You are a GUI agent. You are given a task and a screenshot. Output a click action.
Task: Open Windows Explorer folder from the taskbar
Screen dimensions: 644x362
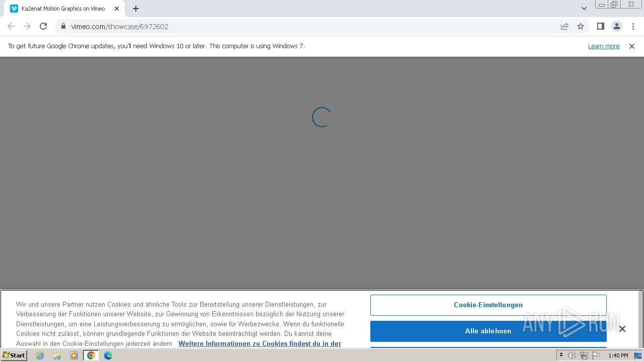[x=57, y=355]
